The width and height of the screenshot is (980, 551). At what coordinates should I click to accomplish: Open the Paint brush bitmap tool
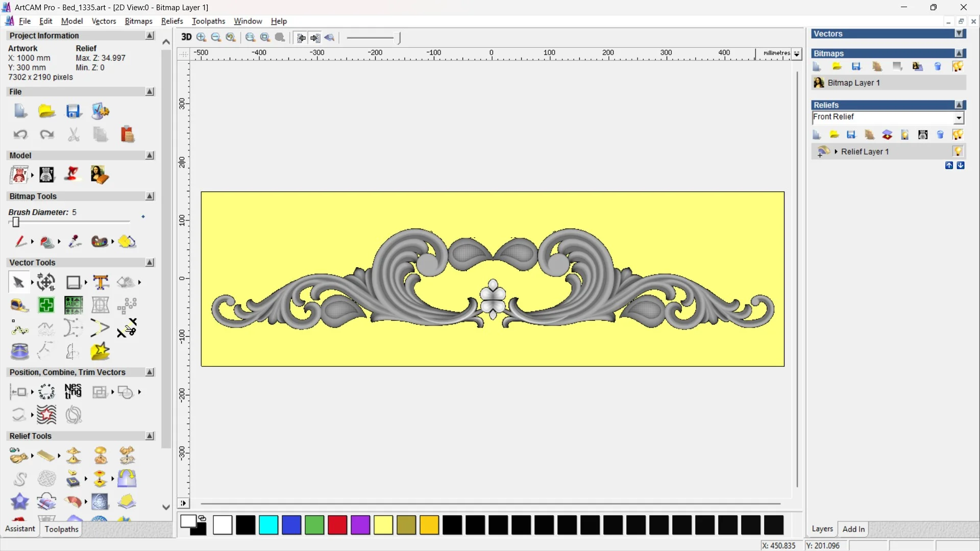(x=20, y=241)
